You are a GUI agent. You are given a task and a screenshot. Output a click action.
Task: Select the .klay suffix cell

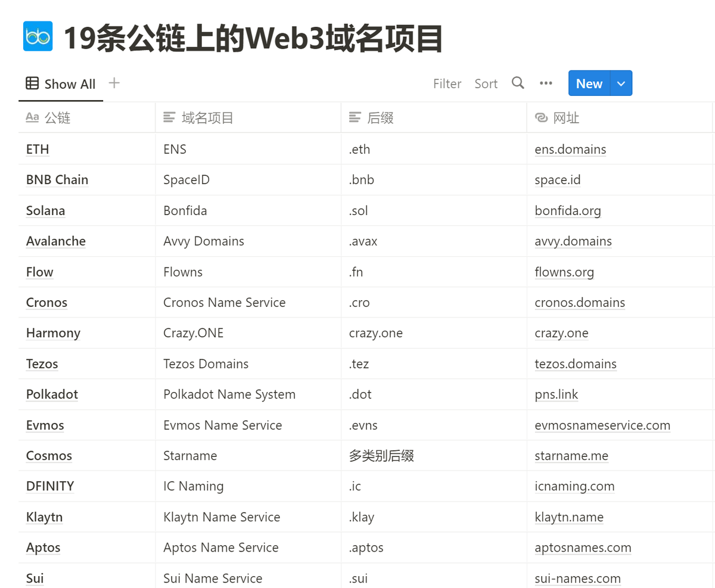coord(434,517)
